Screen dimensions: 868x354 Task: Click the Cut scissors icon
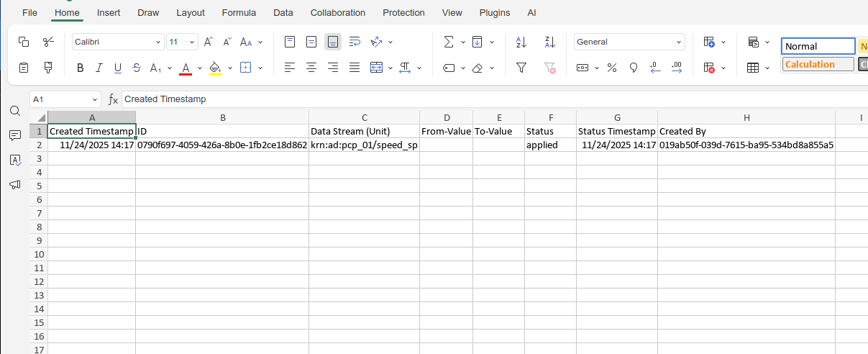(48, 42)
